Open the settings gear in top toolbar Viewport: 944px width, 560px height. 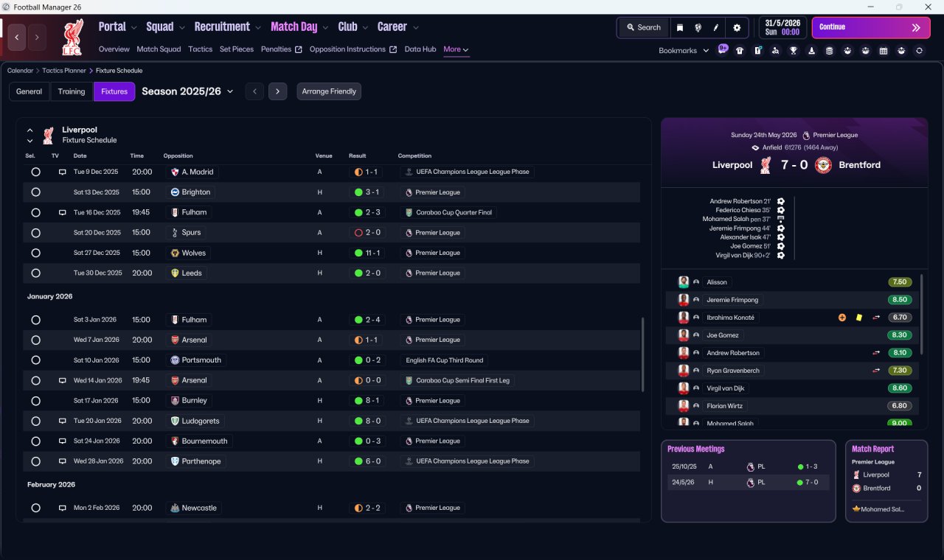tap(736, 27)
